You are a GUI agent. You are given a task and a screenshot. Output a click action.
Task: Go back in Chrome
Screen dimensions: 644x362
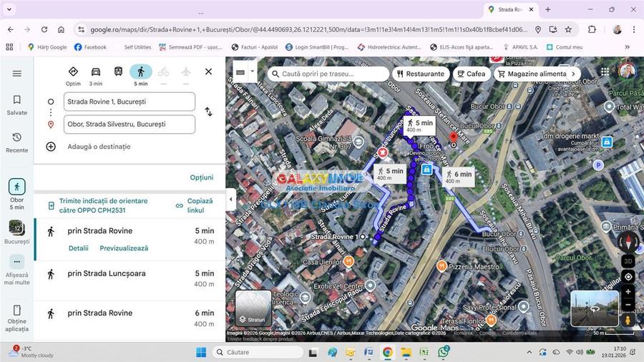[x=11, y=29]
